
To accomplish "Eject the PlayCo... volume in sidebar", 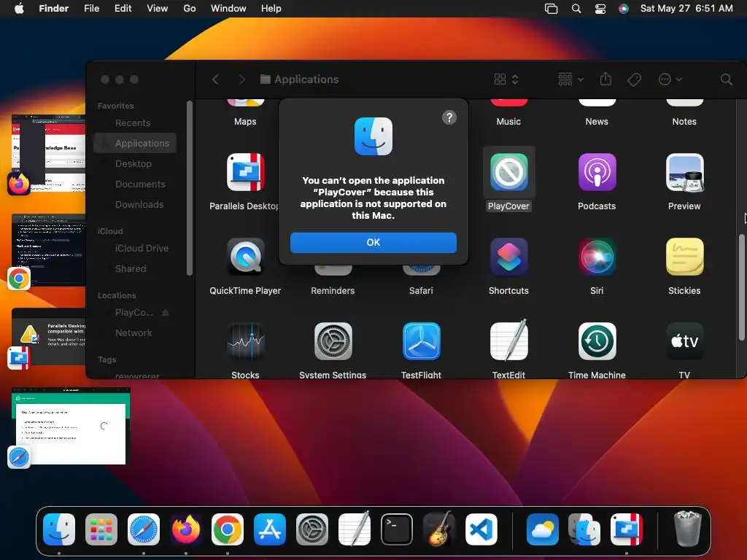I will [166, 312].
